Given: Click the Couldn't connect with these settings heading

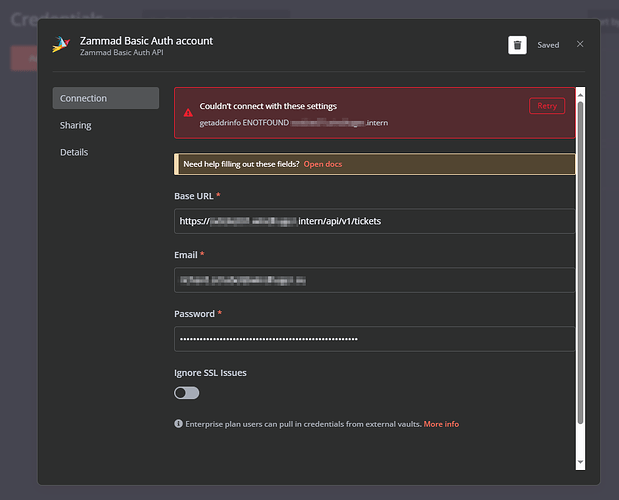Looking at the screenshot, I should tap(268, 106).
